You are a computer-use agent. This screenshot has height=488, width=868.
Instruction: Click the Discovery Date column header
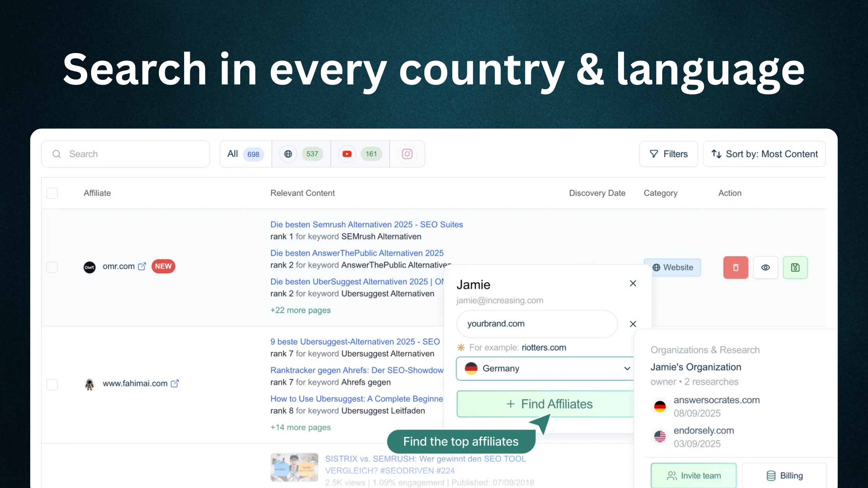click(x=597, y=193)
